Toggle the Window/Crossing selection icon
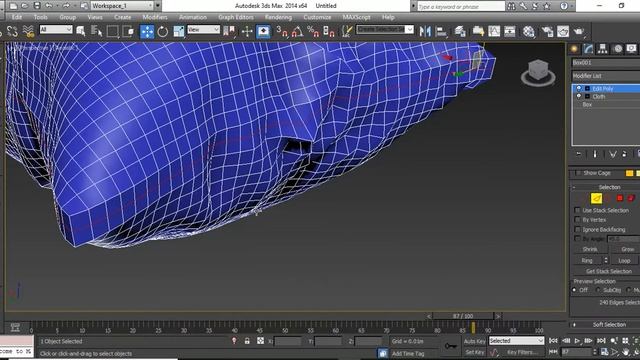Image resolution: width=640 pixels, height=360 pixels. (128, 31)
